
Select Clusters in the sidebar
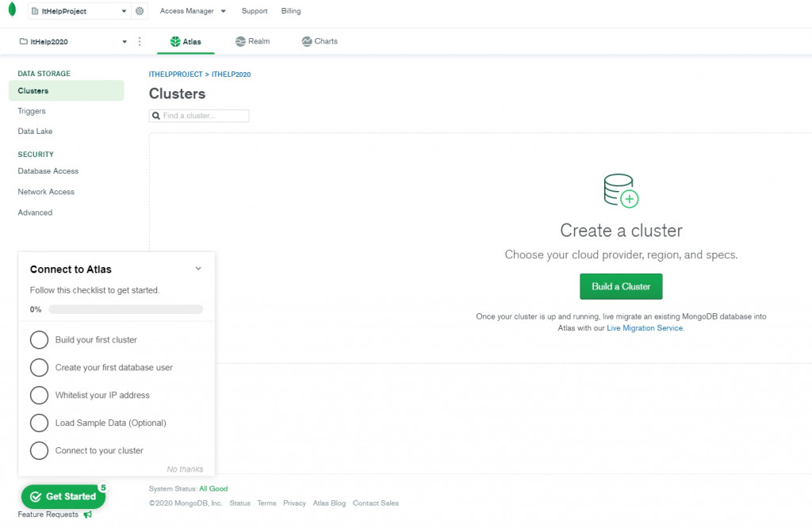click(67, 90)
